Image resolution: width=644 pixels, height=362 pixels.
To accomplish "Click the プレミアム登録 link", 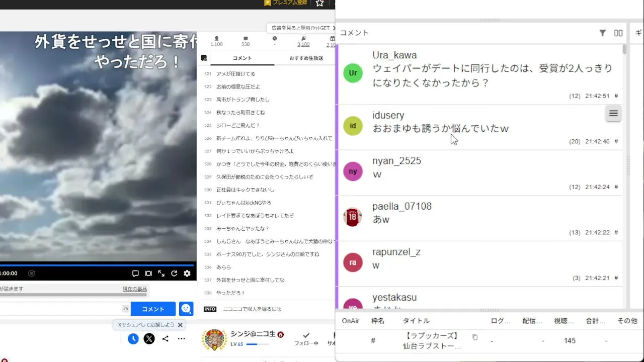I will 286,3.
